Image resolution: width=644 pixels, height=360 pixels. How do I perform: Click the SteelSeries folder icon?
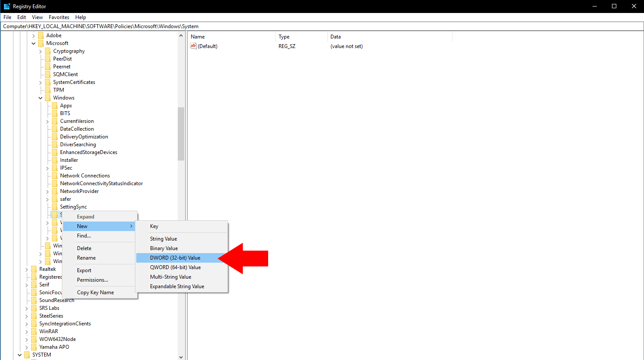(x=34, y=316)
